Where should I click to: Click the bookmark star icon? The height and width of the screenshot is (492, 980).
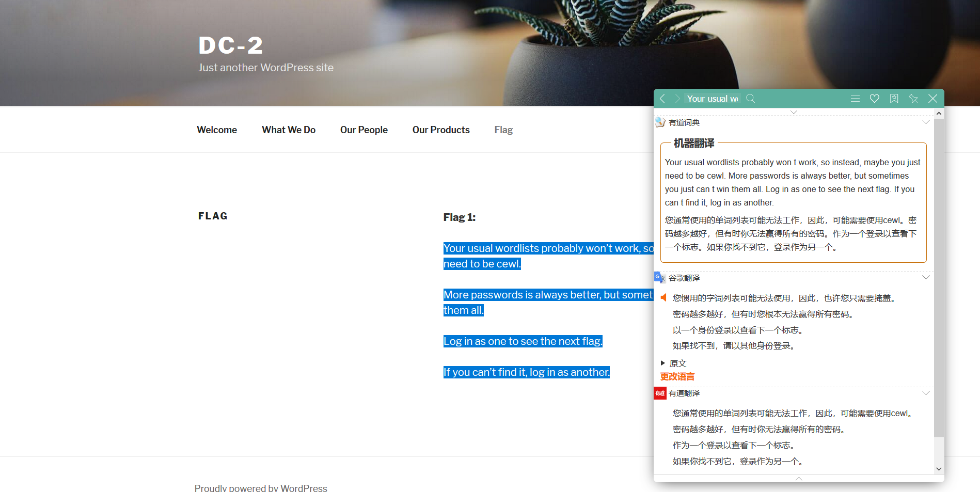tap(894, 99)
